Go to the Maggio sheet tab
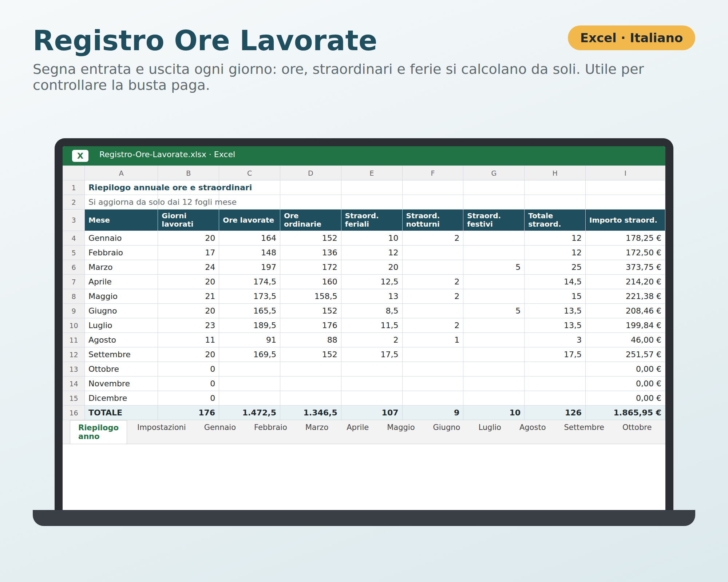The width and height of the screenshot is (728, 582). 401,427
